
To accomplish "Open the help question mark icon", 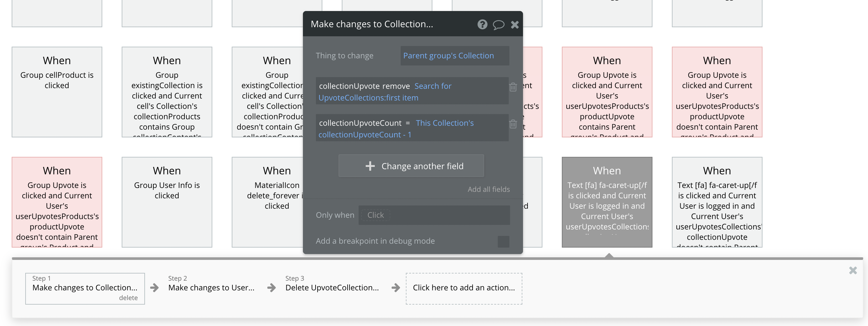I will point(482,24).
